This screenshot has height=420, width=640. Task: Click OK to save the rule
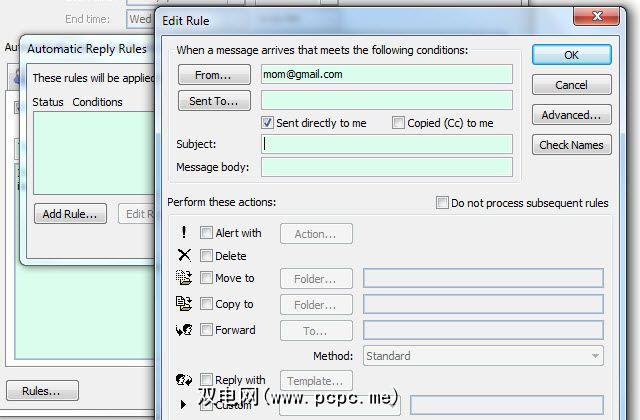tap(571, 55)
